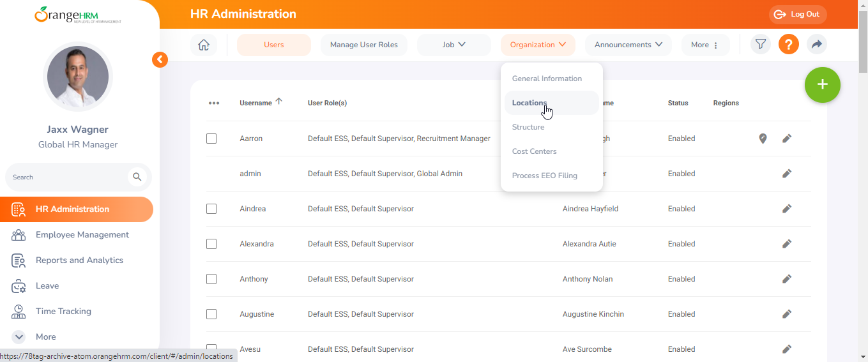Click the Status column header
The image size is (868, 362).
click(678, 103)
